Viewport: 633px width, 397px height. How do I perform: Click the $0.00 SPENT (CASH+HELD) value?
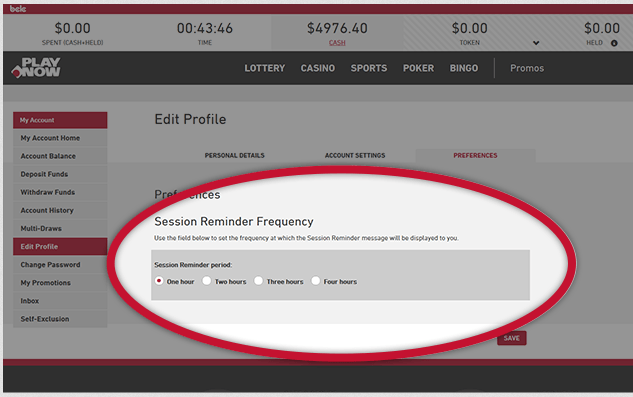pyautogui.click(x=73, y=28)
